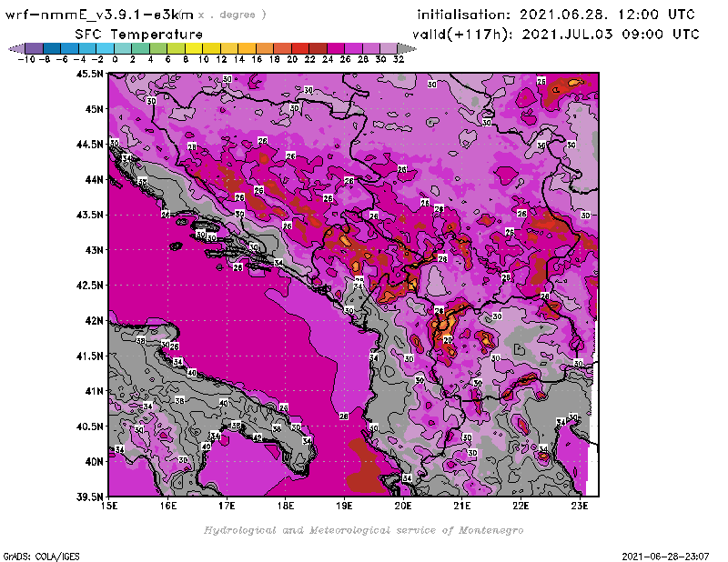Screen dimensions: 728x562
Task: Click the "23E" longitude axis label
Action: click(580, 507)
